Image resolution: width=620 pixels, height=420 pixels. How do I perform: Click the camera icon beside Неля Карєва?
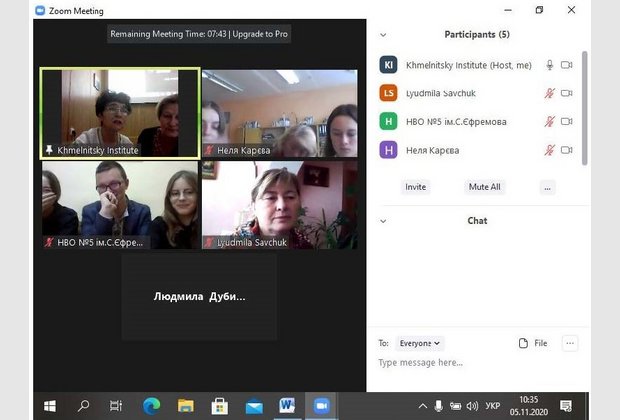point(567,150)
